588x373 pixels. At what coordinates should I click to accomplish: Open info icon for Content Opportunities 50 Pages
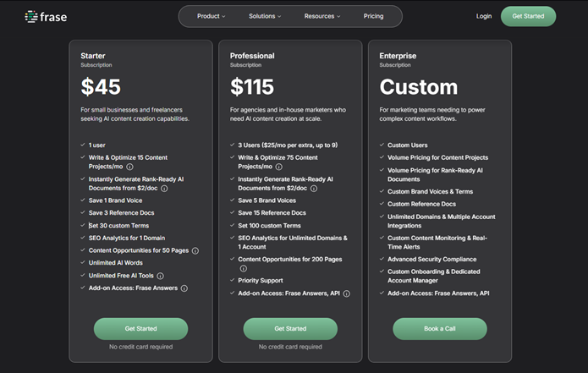195,251
